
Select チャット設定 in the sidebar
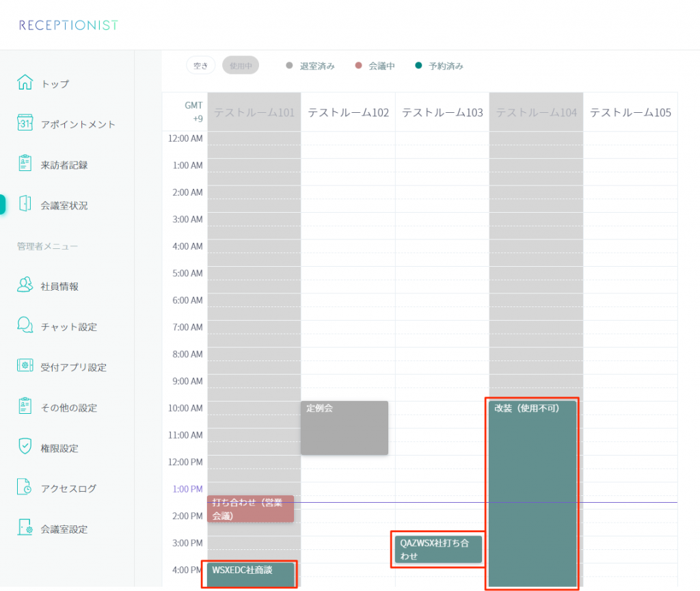pyautogui.click(x=69, y=327)
